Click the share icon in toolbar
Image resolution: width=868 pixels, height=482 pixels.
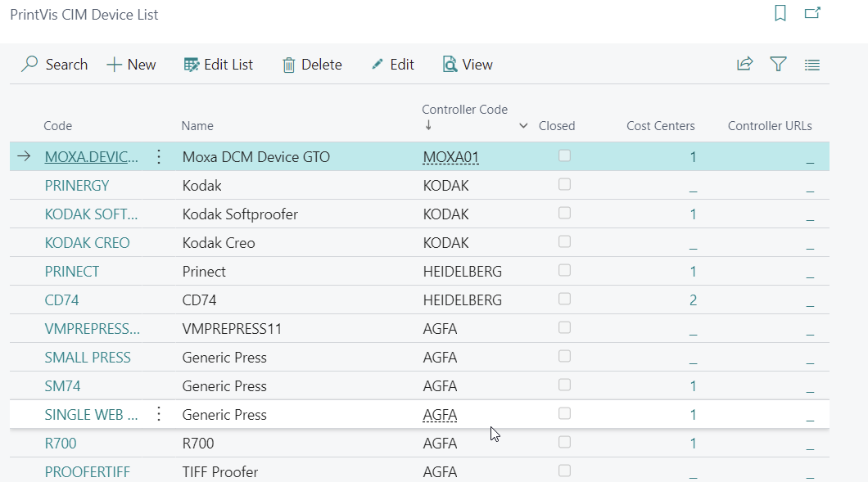[744, 65]
